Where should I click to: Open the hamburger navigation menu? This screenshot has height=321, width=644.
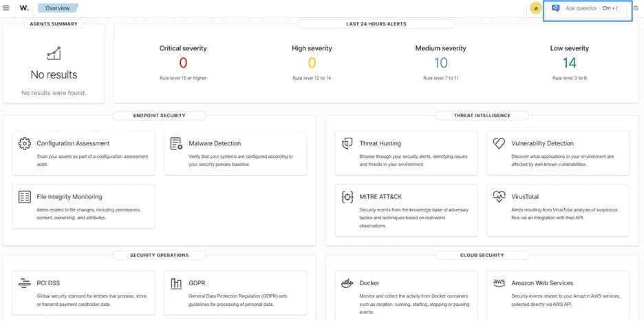(x=6, y=8)
